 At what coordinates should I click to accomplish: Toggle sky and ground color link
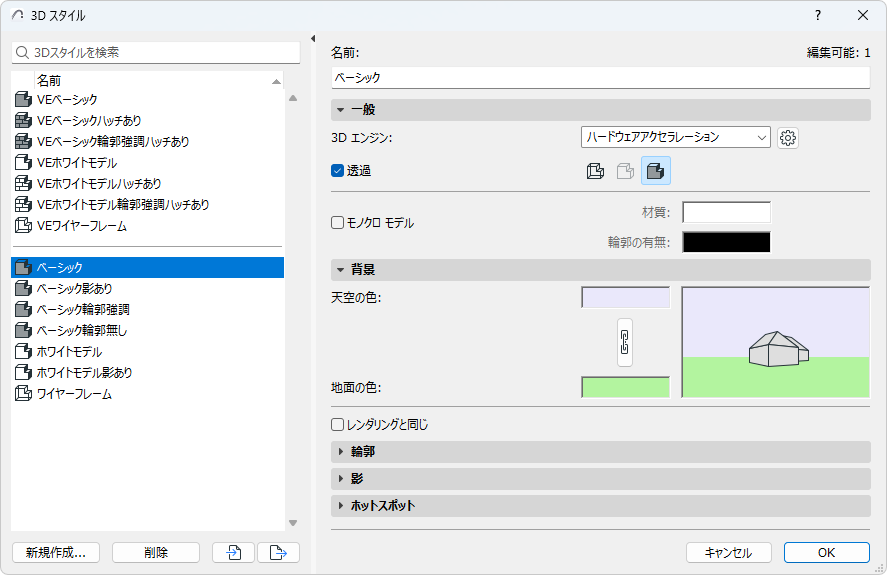[x=625, y=342]
